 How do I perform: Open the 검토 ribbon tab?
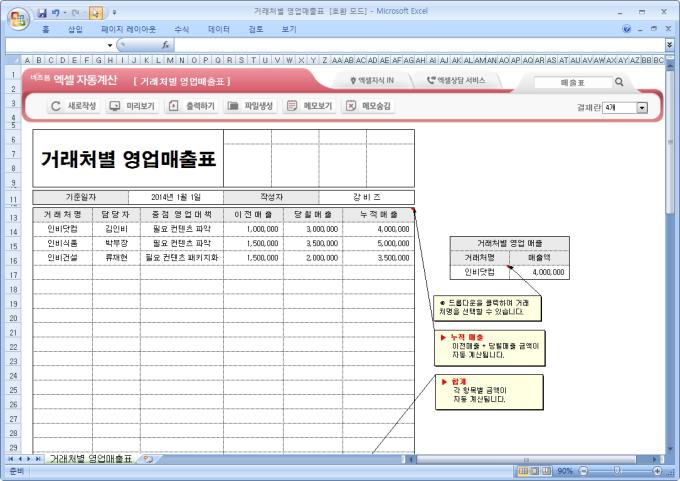(x=255, y=29)
